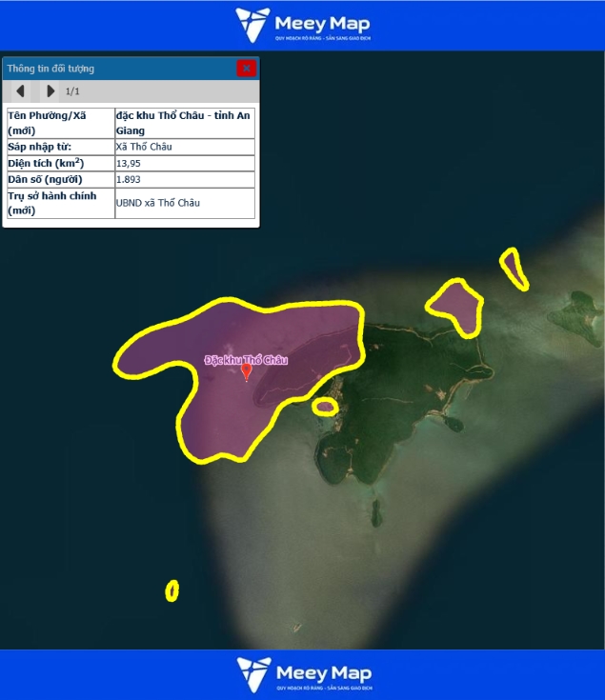Screen dimensions: 605x700
Task: Click the area value 13,95
Action: [x=129, y=163]
